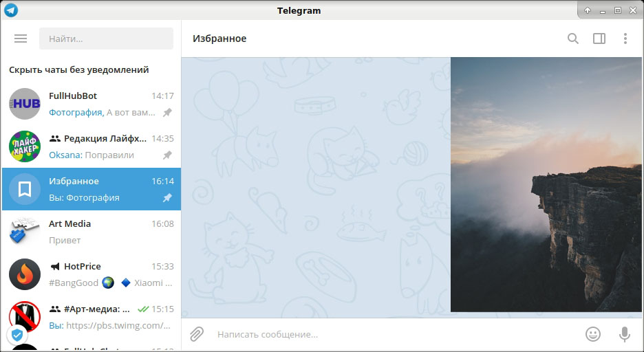Attach a file with the paperclip

[x=197, y=334]
